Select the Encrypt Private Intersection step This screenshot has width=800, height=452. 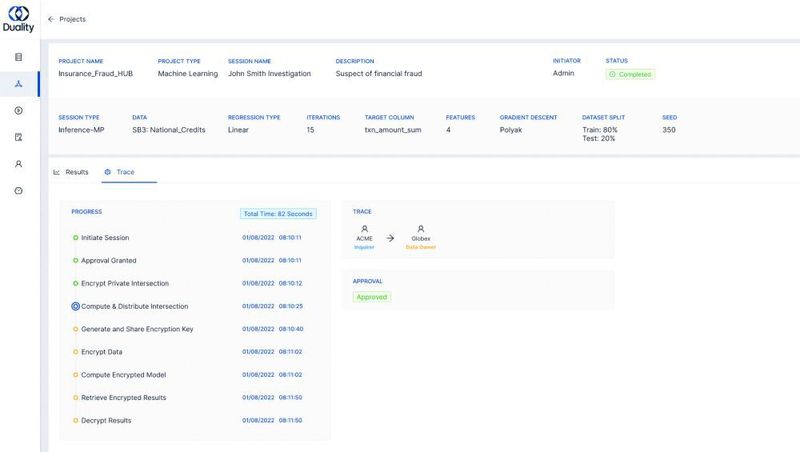click(125, 284)
